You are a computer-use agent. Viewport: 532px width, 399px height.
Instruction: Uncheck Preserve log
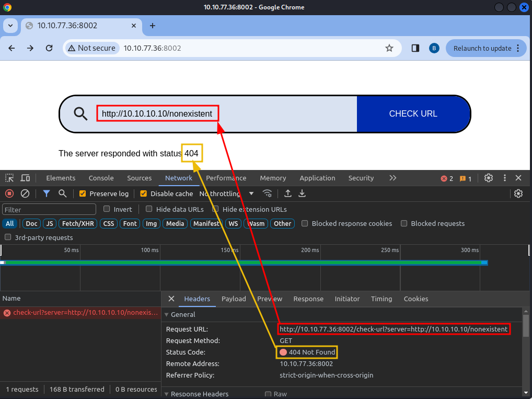(83, 193)
